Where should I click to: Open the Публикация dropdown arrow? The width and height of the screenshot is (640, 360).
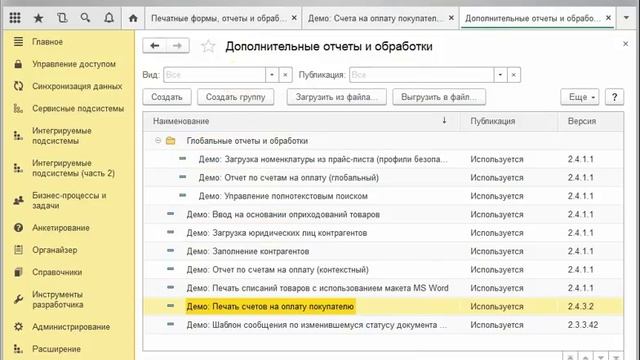[x=500, y=75]
